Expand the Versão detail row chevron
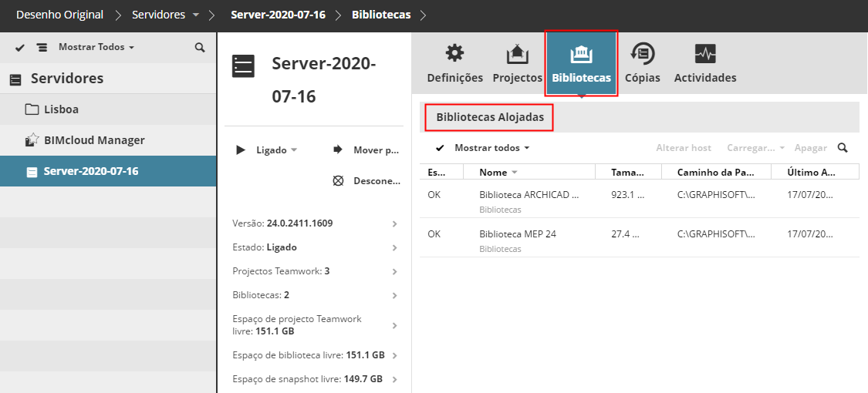868x393 pixels. [x=395, y=224]
